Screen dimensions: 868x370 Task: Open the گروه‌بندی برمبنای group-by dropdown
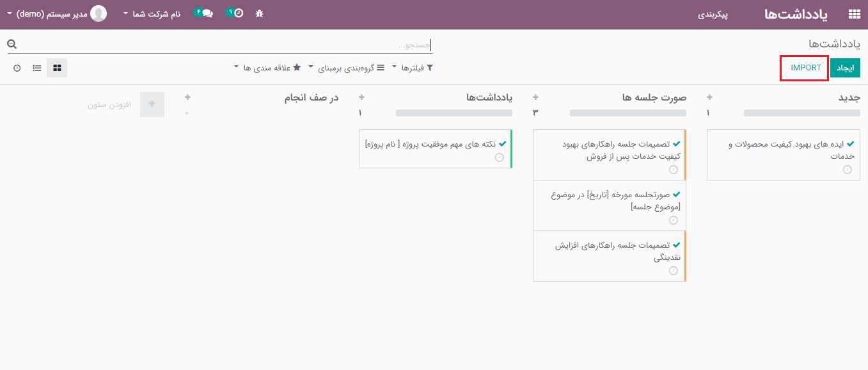(347, 68)
